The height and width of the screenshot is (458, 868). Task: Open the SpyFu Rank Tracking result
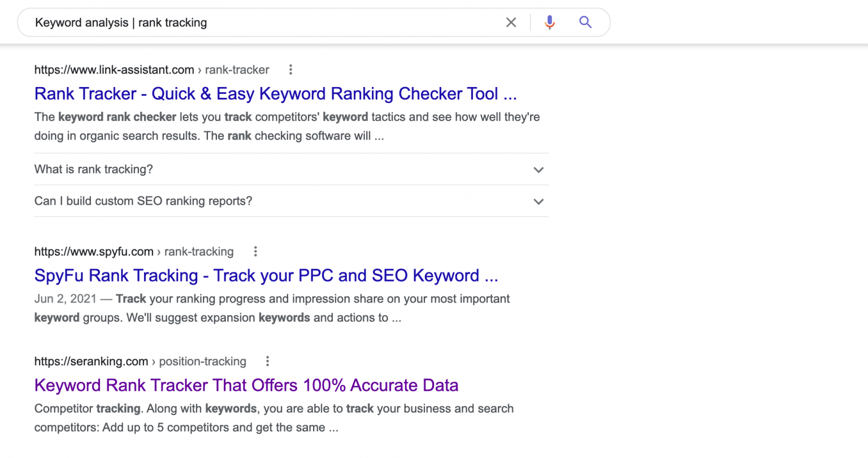[266, 275]
